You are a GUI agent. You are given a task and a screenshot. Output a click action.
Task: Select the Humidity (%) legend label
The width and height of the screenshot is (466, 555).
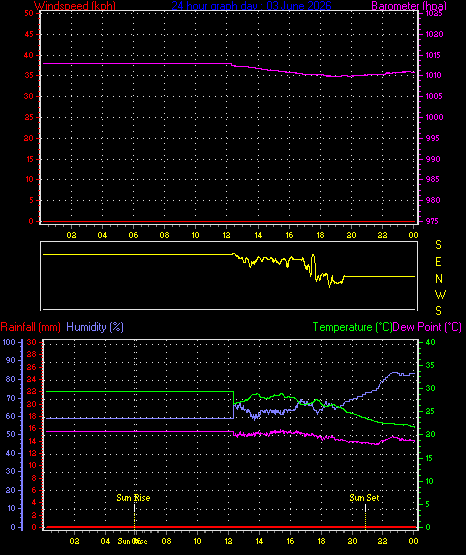pos(95,327)
